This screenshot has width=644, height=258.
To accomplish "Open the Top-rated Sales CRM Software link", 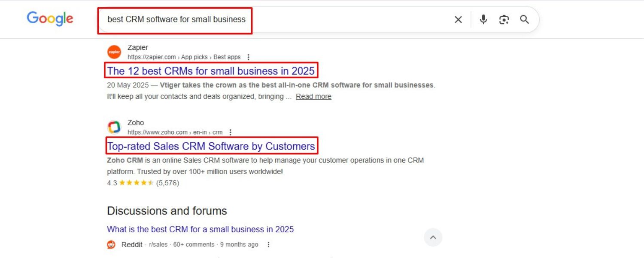I will tap(211, 146).
